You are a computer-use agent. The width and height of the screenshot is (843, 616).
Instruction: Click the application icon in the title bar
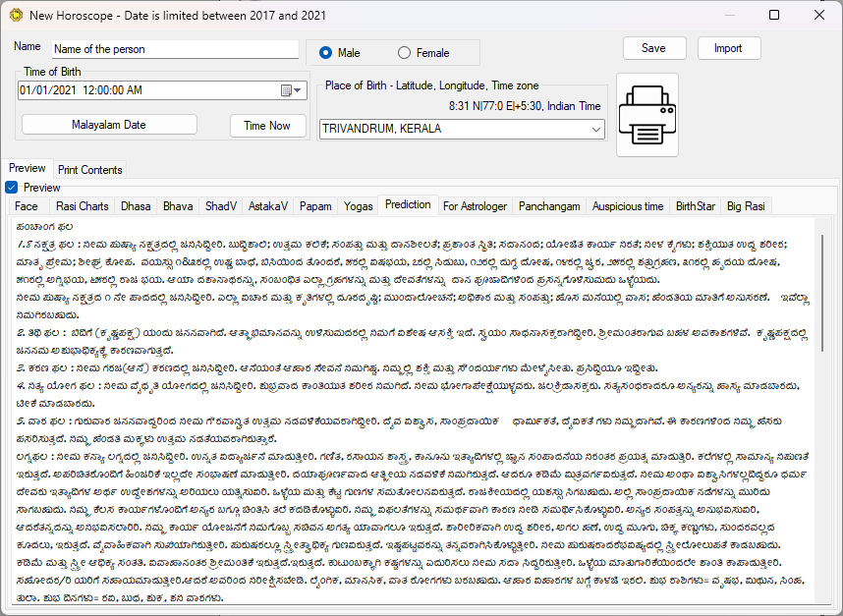click(16, 15)
